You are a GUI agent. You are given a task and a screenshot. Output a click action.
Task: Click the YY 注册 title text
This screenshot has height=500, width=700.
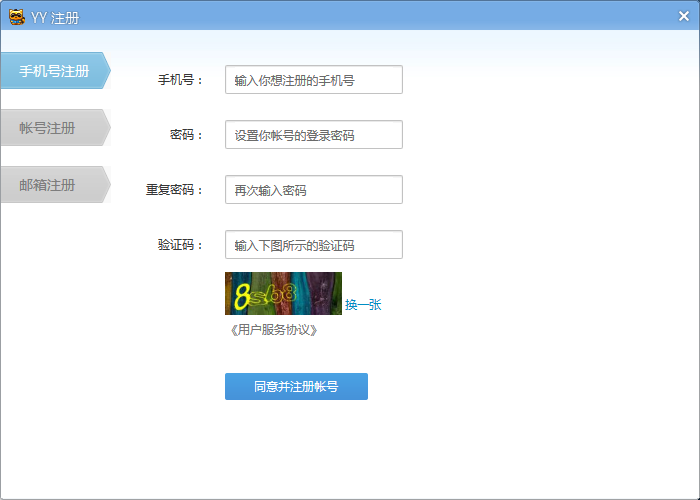pos(55,18)
